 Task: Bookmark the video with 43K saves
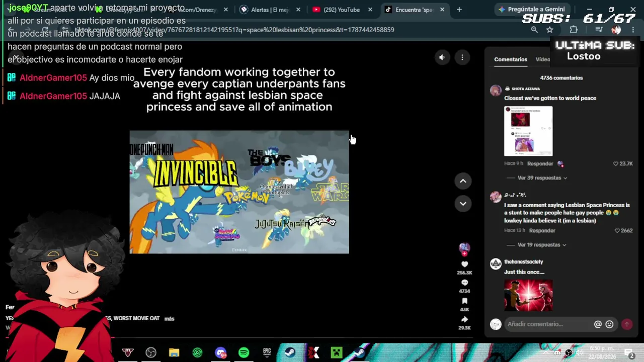(464, 301)
